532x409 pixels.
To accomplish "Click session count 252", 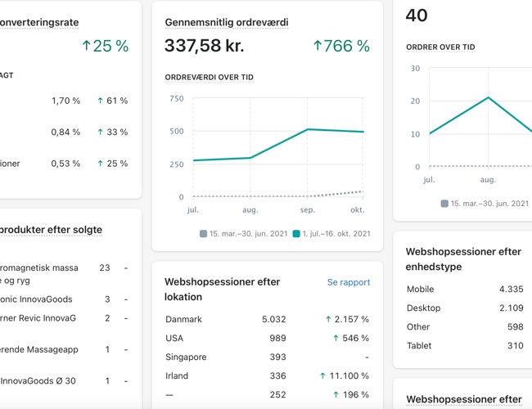I will (x=278, y=395).
